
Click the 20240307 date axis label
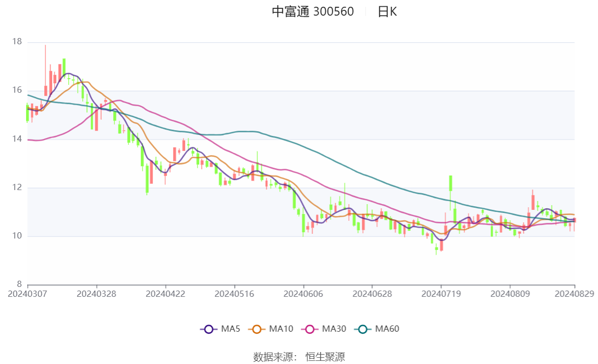pyautogui.click(x=28, y=294)
